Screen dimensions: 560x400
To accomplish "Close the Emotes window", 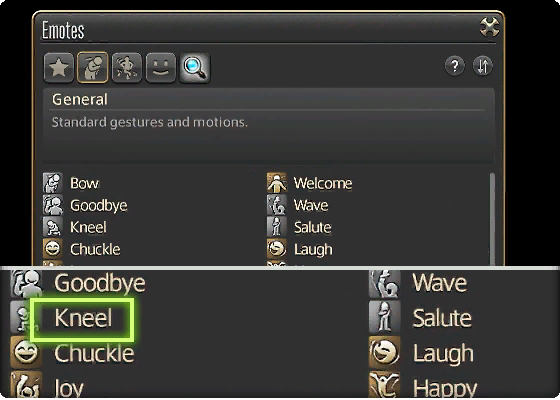I will [489, 27].
